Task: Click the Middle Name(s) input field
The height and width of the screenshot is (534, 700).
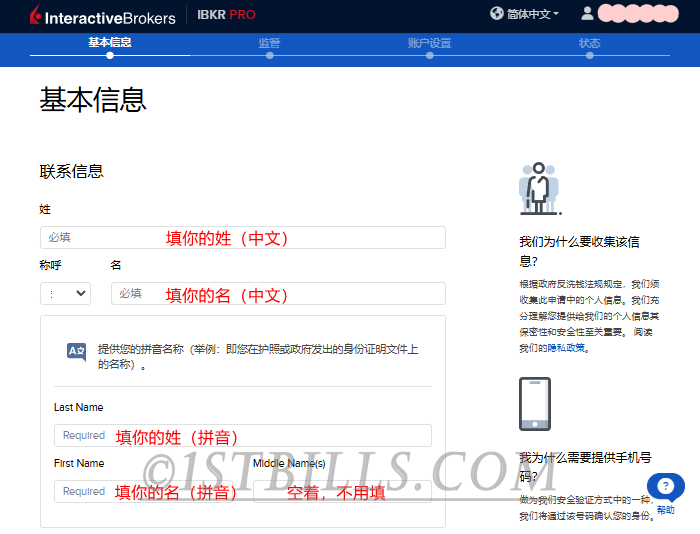Action: 341,491
